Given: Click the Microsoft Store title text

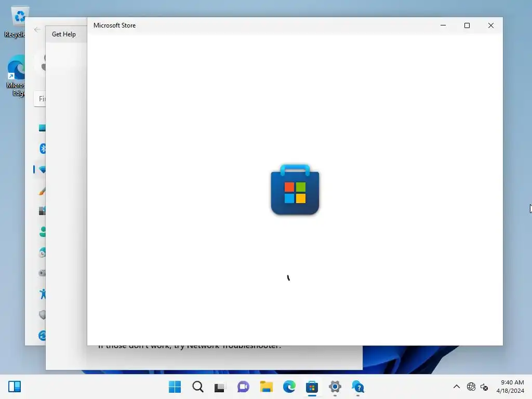Looking at the screenshot, I should [x=115, y=25].
